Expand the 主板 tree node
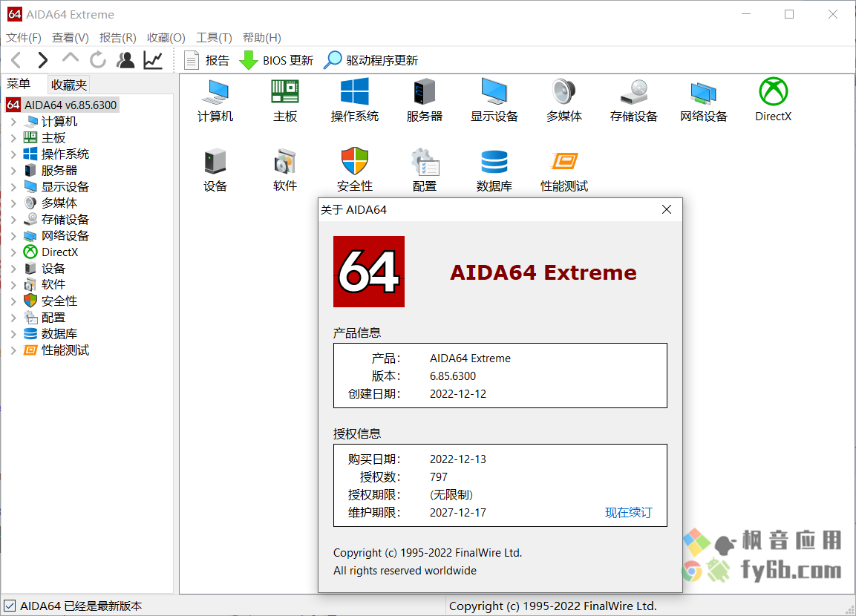The height and width of the screenshot is (616, 856). 13,138
